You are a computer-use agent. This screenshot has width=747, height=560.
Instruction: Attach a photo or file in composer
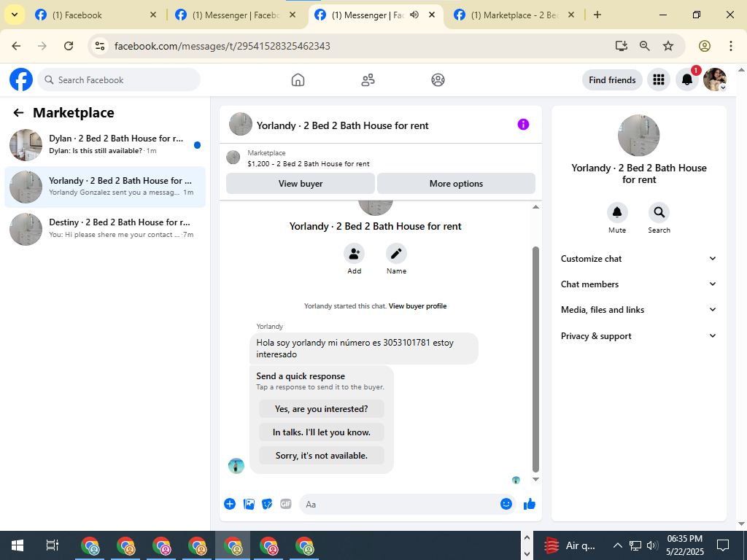(249, 504)
